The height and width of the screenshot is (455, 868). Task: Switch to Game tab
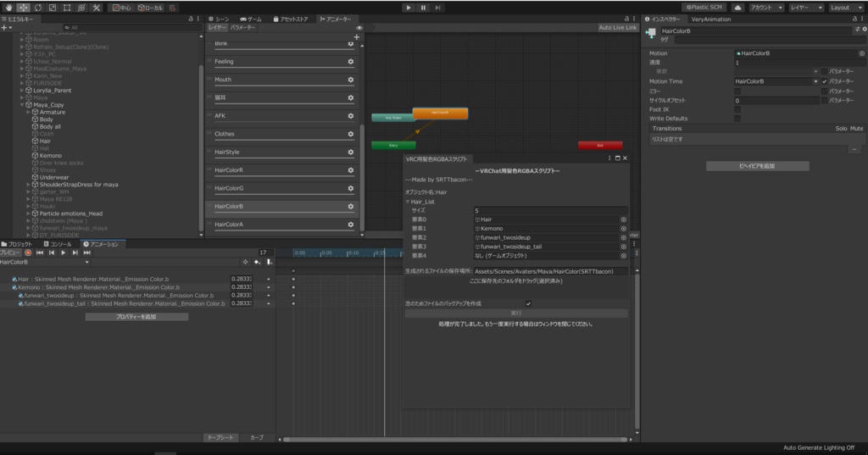pos(251,19)
